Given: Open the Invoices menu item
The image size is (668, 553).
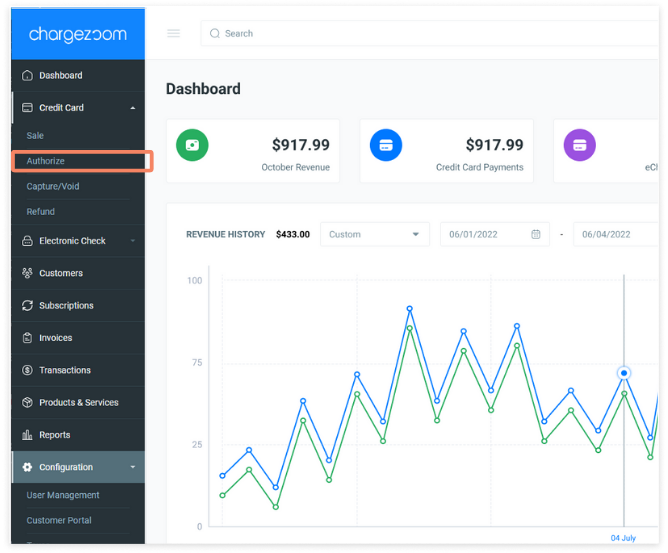Looking at the screenshot, I should (x=78, y=338).
